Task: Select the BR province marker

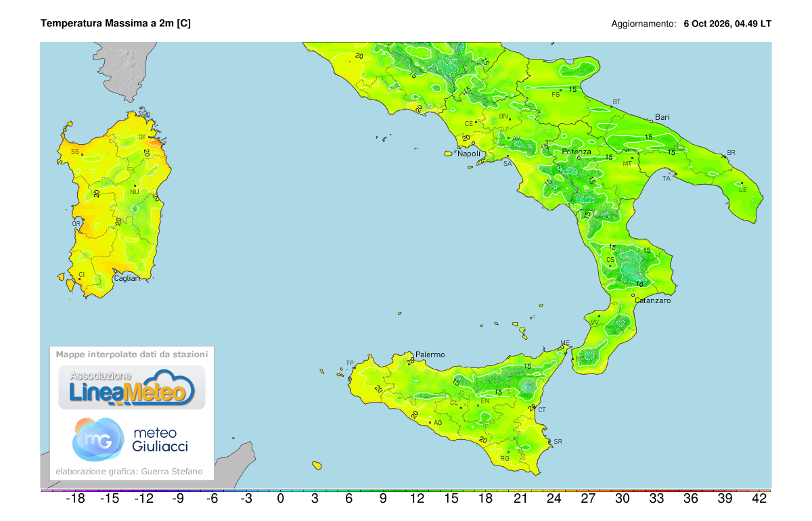Action: click(x=731, y=153)
